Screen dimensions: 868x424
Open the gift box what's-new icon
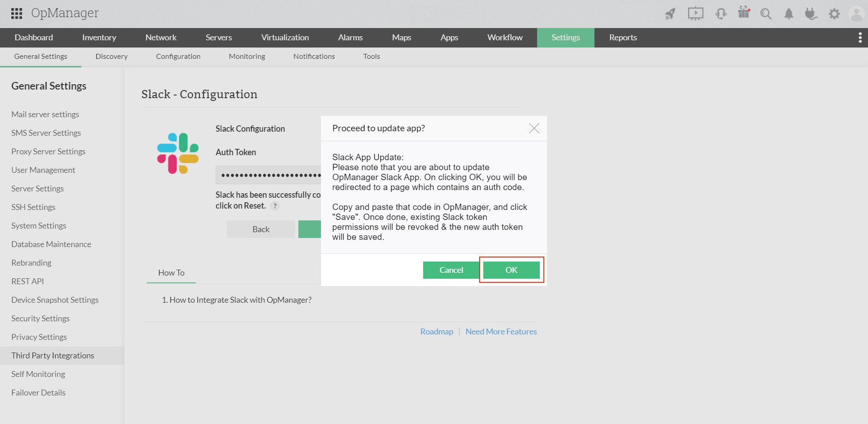(x=744, y=13)
